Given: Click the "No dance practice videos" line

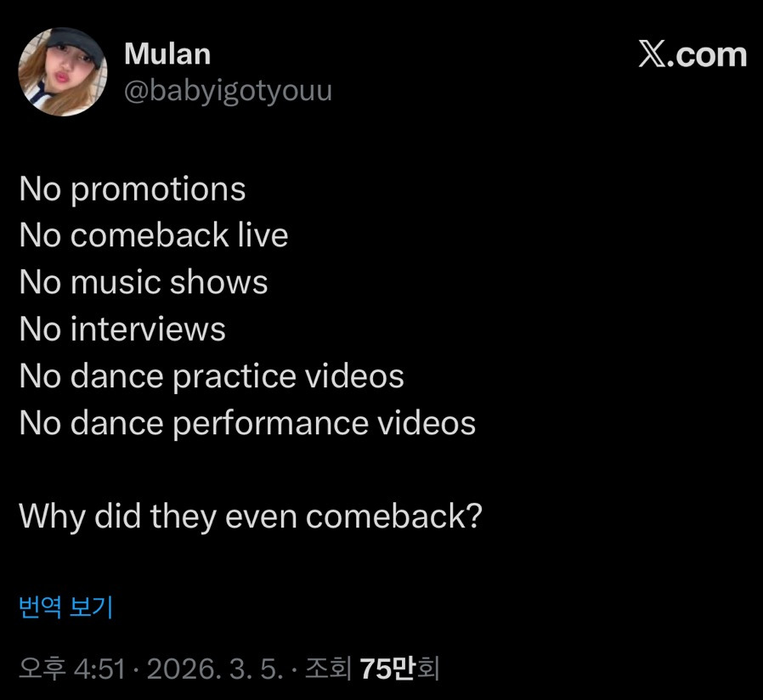Looking at the screenshot, I should point(212,375).
